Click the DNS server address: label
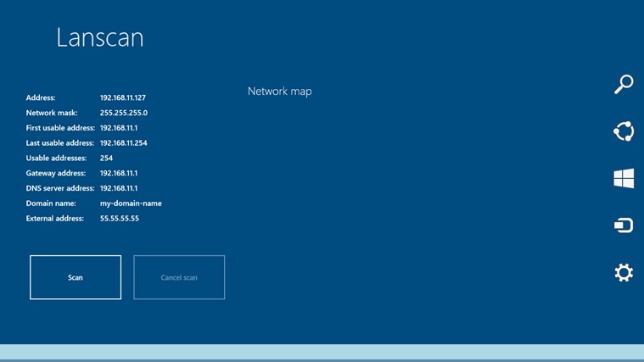Image resolution: width=644 pixels, height=362 pixels. pos(60,188)
